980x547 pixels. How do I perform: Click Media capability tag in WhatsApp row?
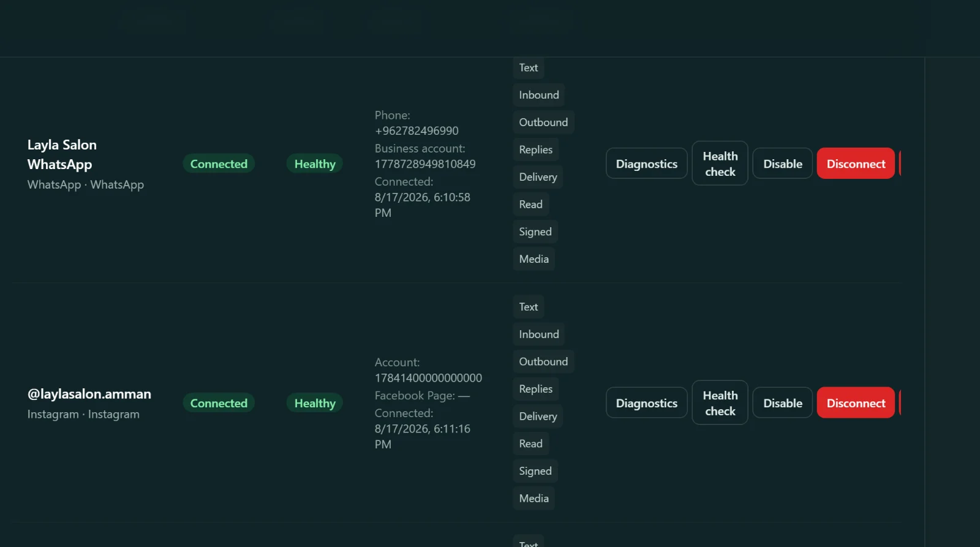(534, 258)
